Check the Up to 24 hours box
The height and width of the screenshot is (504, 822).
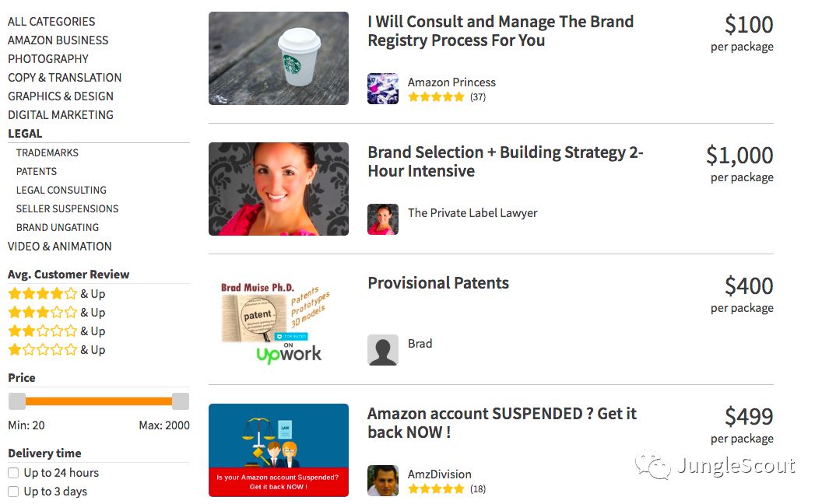point(13,473)
